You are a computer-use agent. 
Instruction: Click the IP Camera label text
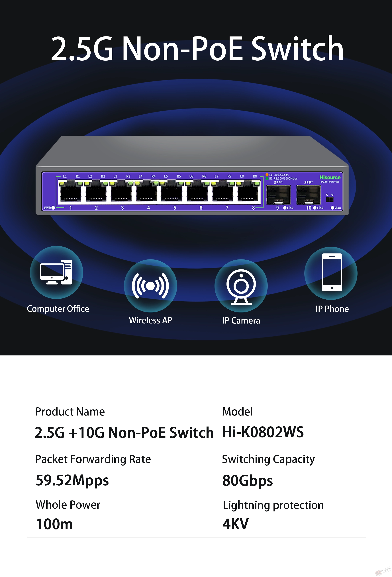point(241,321)
